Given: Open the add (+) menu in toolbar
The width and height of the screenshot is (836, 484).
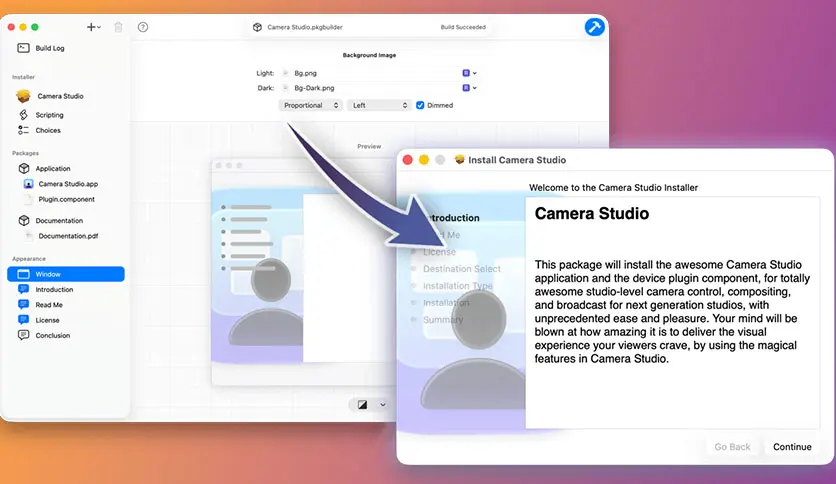Looking at the screenshot, I should 94,27.
